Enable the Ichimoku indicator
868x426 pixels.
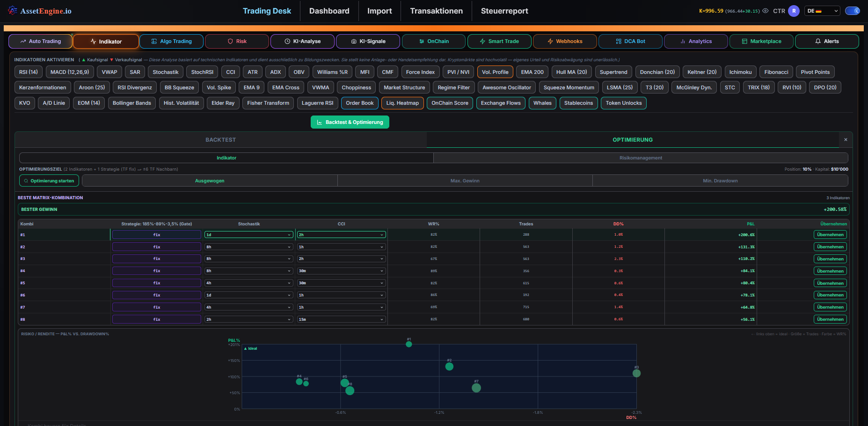[740, 72]
